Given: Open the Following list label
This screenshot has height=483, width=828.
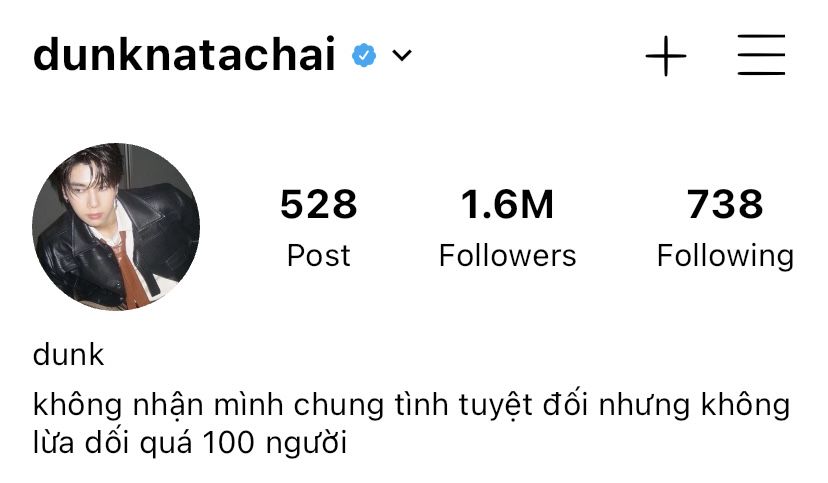Looking at the screenshot, I should (725, 257).
